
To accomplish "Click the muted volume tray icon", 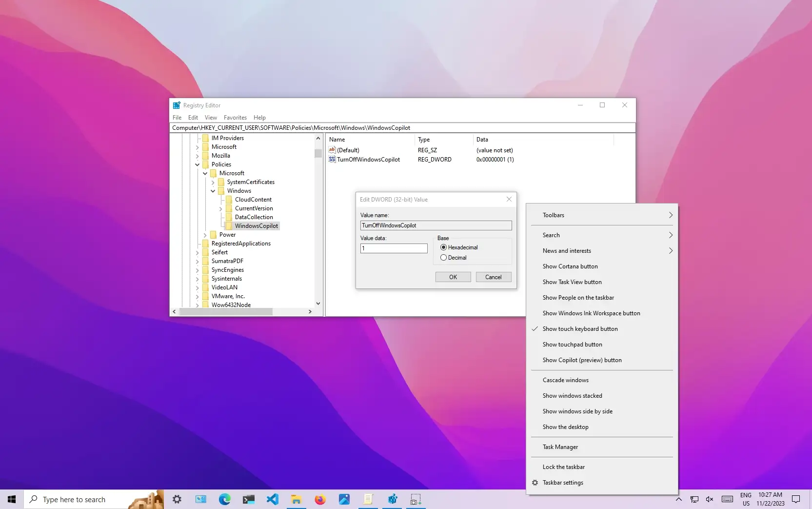I will coord(710,499).
